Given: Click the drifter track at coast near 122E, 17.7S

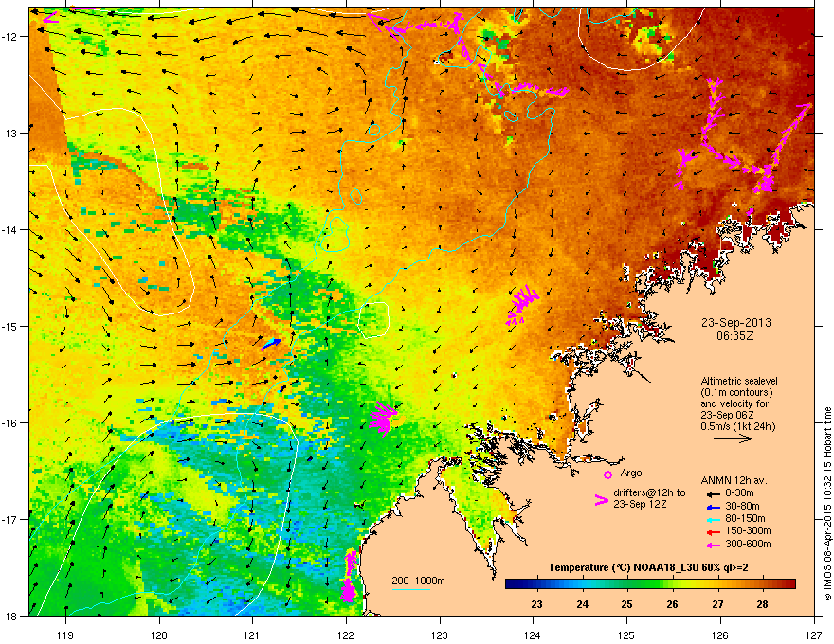Looking at the screenshot, I should [x=349, y=576].
